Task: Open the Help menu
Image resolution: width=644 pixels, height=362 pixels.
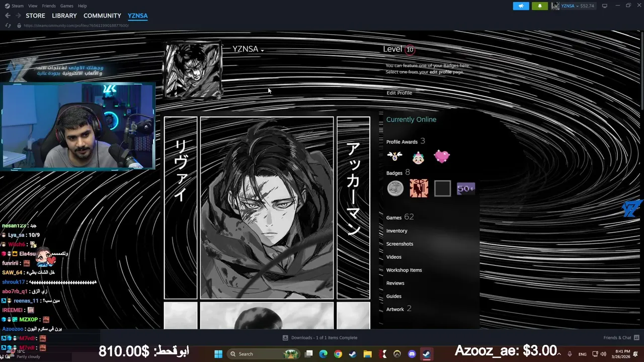Action: [83, 6]
